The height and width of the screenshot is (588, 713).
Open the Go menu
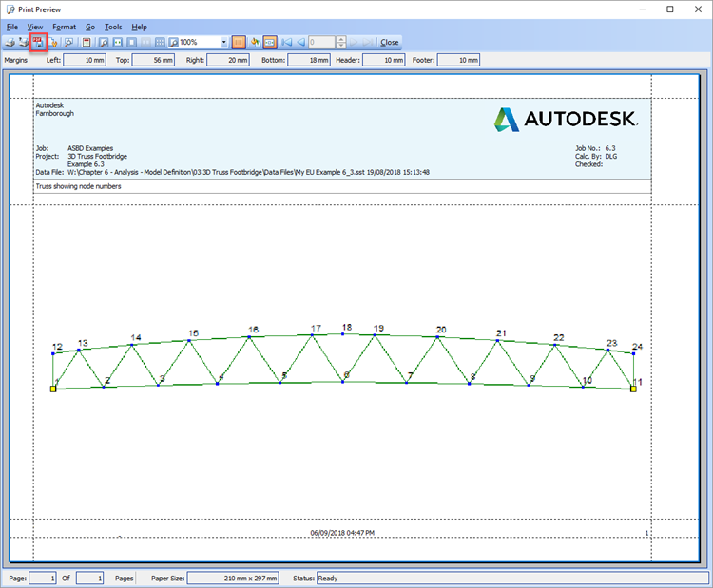tap(90, 27)
